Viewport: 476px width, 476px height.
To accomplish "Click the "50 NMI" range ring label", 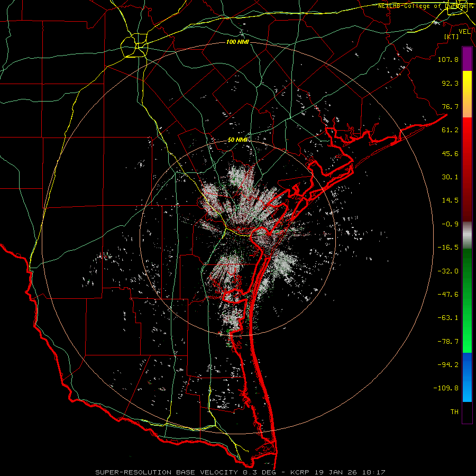I will (237, 140).
